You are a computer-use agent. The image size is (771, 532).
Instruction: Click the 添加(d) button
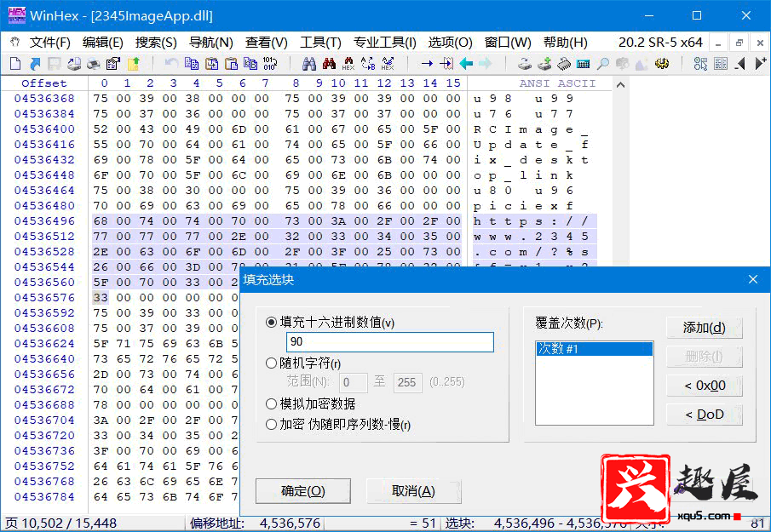(x=705, y=328)
